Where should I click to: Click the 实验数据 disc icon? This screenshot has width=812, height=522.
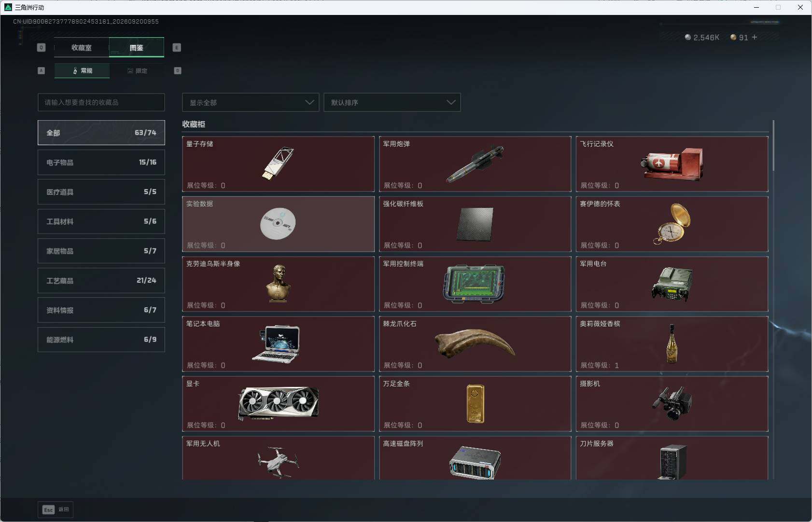pyautogui.click(x=278, y=223)
